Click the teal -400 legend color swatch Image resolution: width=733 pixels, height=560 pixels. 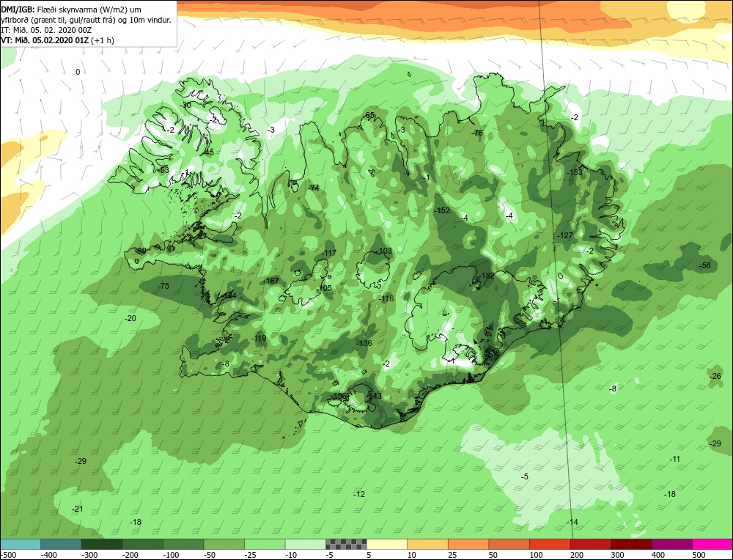click(x=62, y=544)
